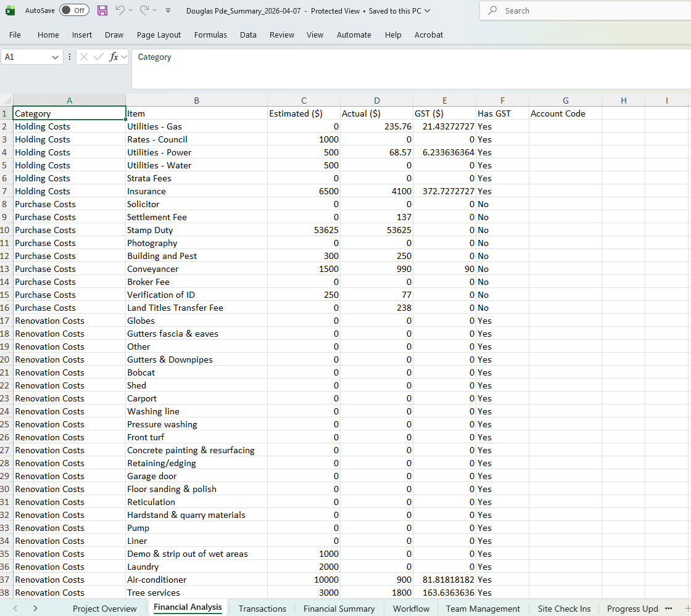This screenshot has width=691, height=616.
Task: Click the Insert Function fx icon
Action: click(114, 57)
